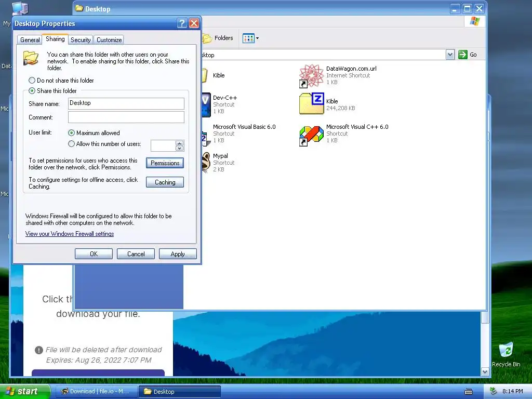Click the My Computer desktop icon
This screenshot has height=399, width=532.
click(x=20, y=8)
